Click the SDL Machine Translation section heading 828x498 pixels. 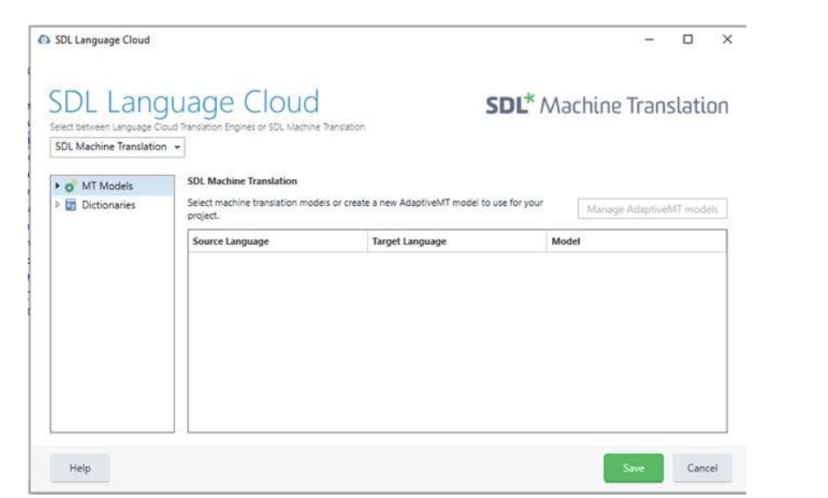coord(242,181)
